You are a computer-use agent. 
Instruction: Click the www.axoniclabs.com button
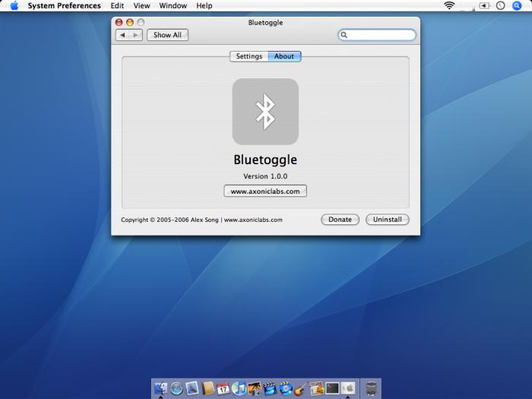[x=265, y=191]
